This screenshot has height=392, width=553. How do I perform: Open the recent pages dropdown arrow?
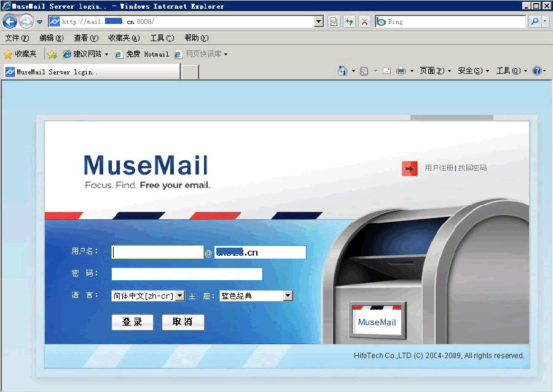[x=39, y=22]
